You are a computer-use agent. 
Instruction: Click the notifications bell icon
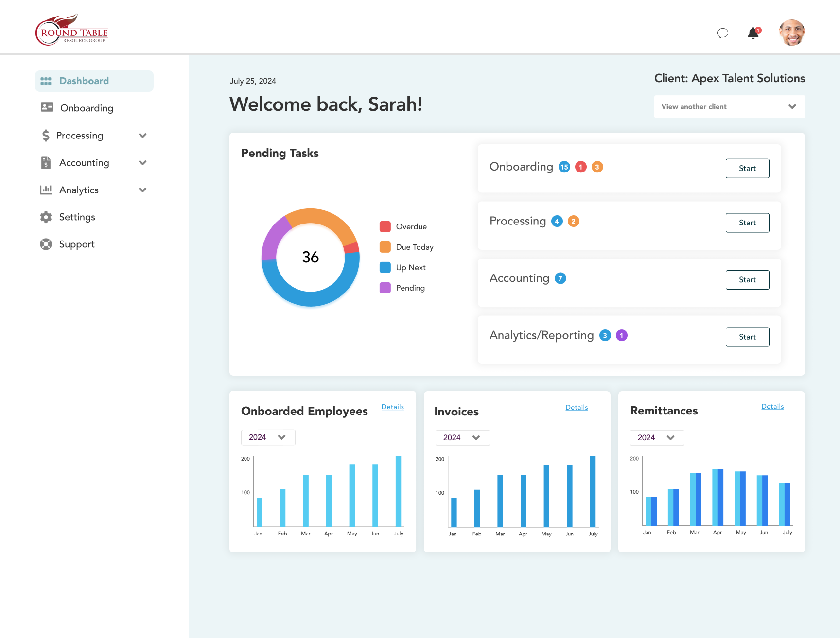click(x=752, y=34)
